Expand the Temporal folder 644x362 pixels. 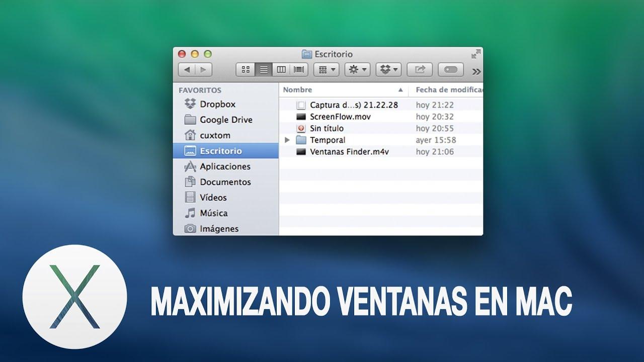tap(287, 140)
